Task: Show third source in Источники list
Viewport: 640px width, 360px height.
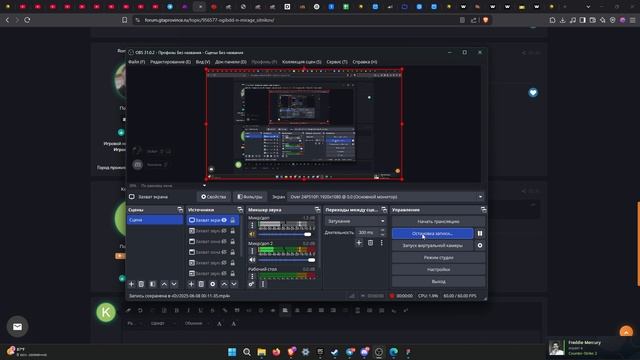Action: [x=224, y=241]
